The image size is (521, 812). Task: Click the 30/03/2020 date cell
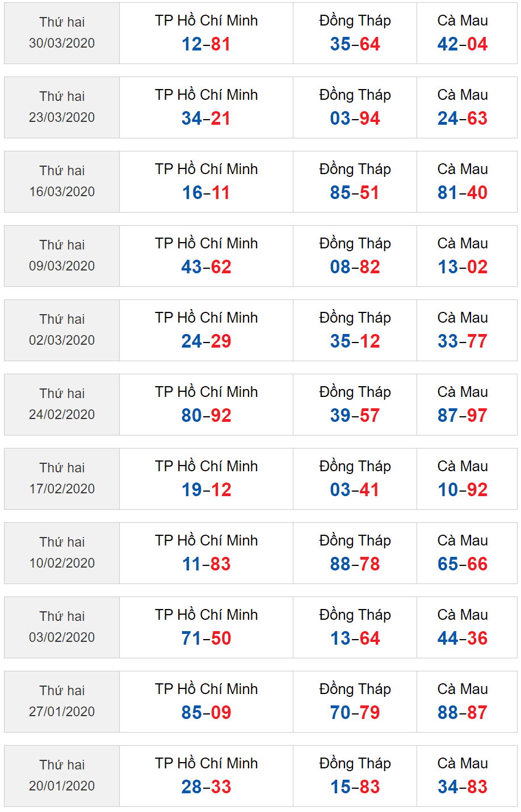pos(62,33)
